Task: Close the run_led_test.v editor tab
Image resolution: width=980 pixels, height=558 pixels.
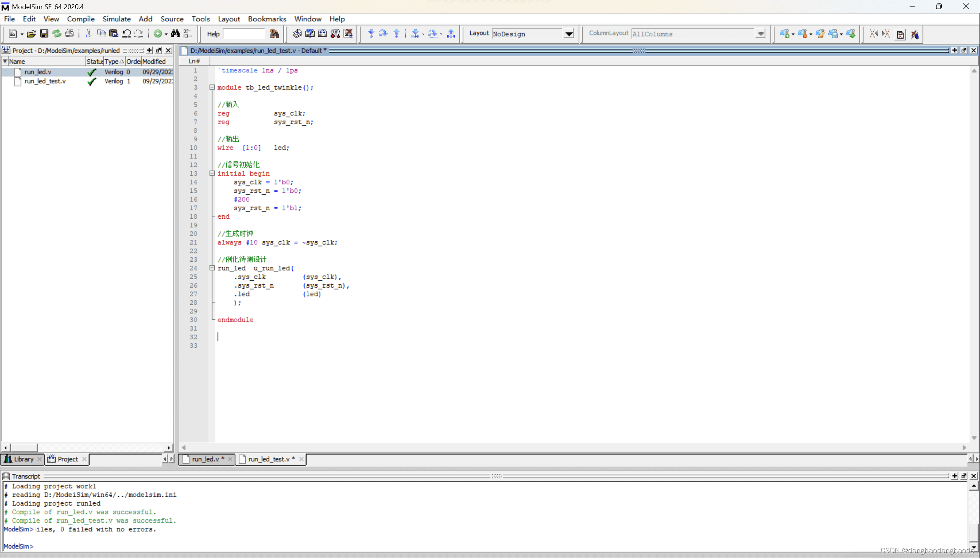Action: point(302,459)
